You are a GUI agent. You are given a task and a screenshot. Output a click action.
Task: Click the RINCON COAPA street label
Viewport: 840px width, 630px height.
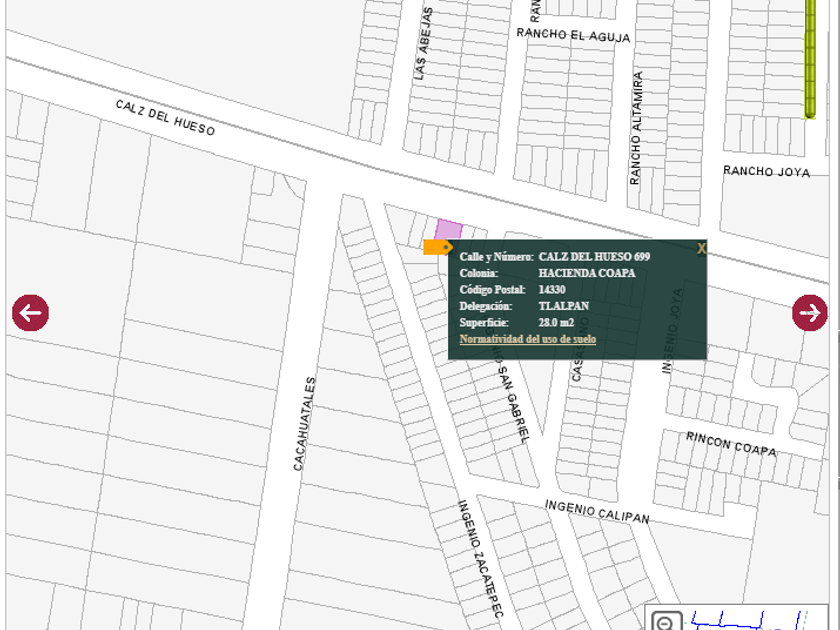tap(731, 444)
